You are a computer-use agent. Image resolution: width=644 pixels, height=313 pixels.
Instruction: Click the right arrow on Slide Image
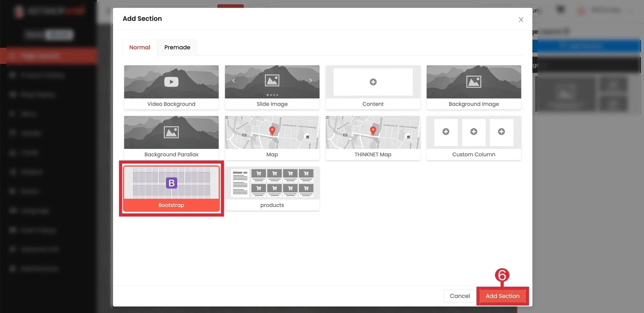(311, 80)
